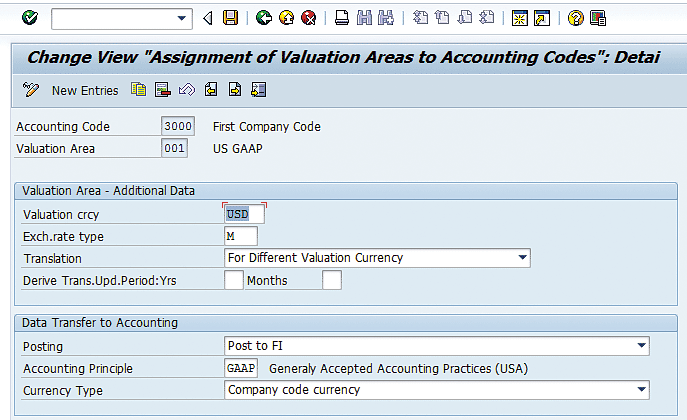The height and width of the screenshot is (420, 687).
Task: Print using the printer icon
Action: coord(342,18)
